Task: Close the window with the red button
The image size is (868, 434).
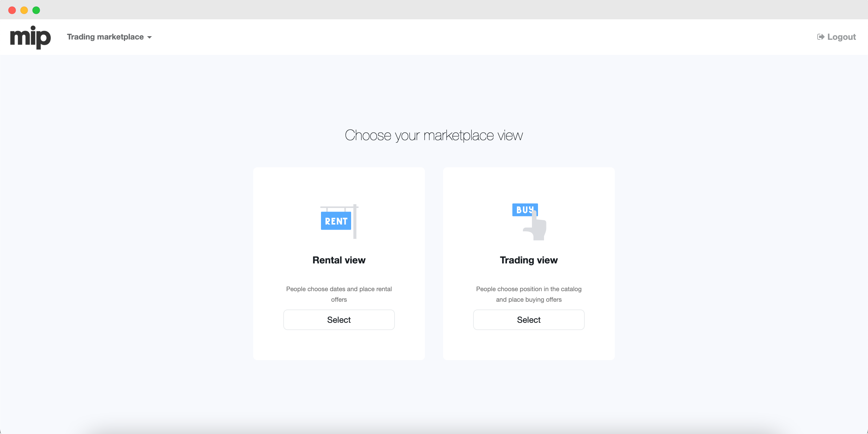Action: (12, 10)
